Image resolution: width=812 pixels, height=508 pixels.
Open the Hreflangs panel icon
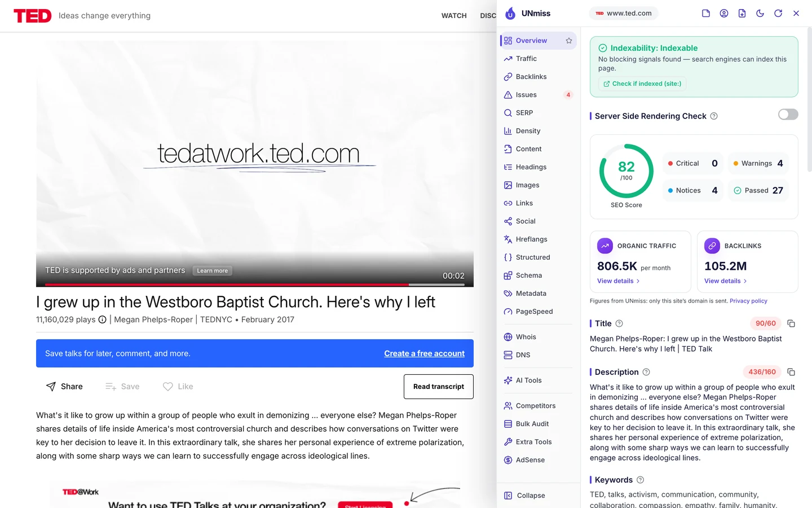tap(508, 239)
